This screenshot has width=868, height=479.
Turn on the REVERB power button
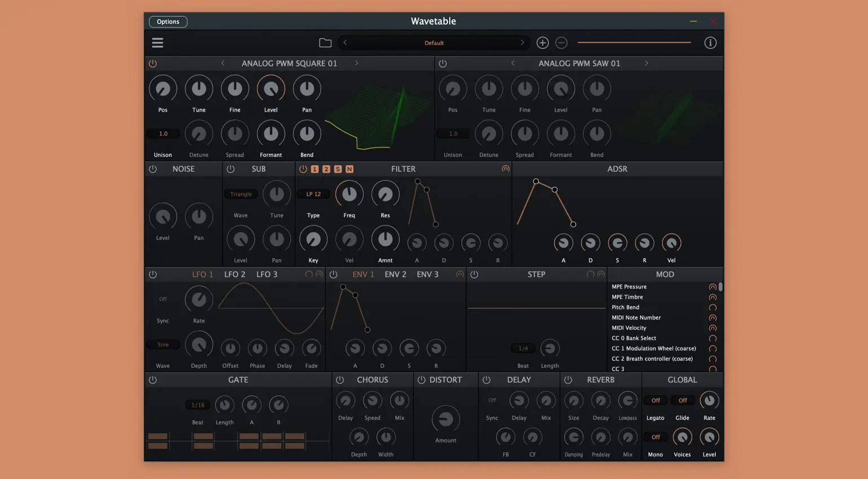[x=568, y=380]
